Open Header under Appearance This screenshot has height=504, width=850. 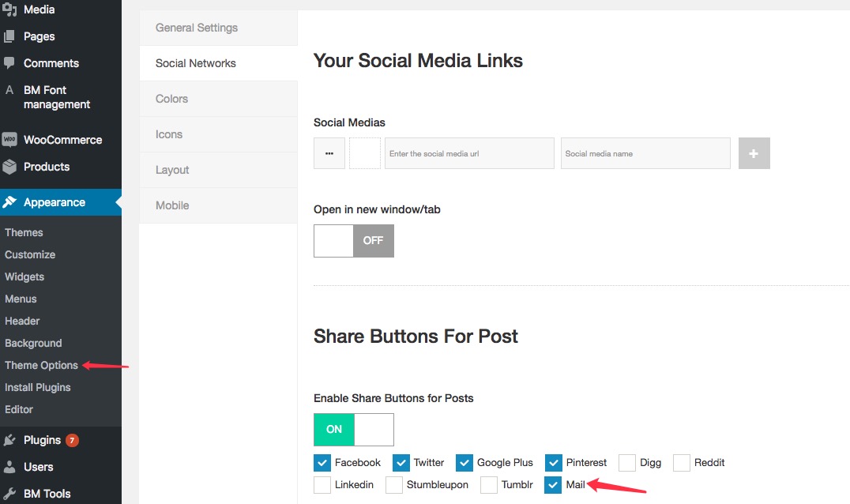click(22, 322)
